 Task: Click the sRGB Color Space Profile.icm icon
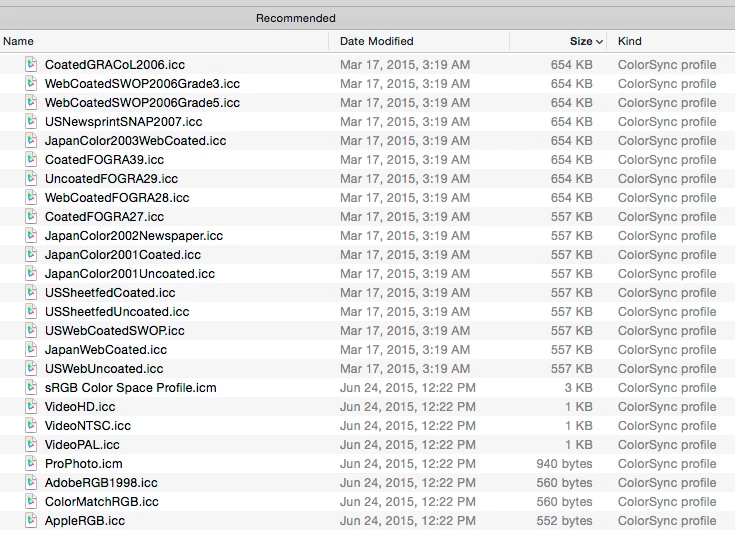tap(31, 387)
